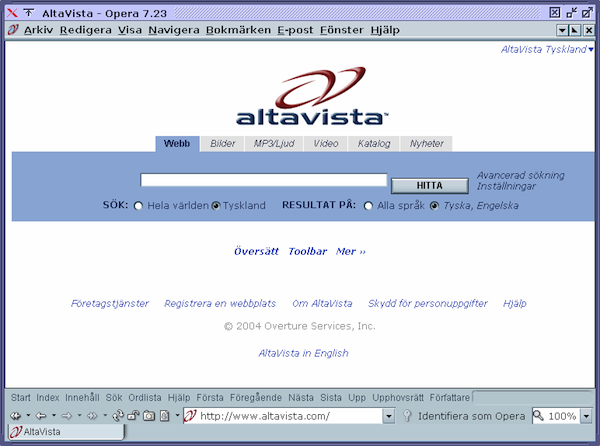Image resolution: width=600 pixels, height=446 pixels.
Task: Open the Företagstjänster footer link
Action: [x=110, y=303]
